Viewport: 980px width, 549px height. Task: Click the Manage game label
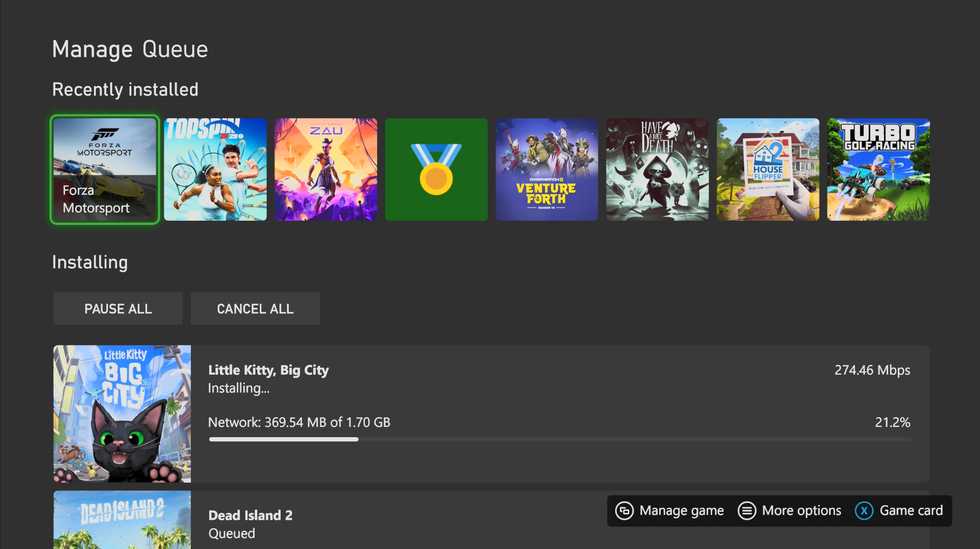pos(682,511)
